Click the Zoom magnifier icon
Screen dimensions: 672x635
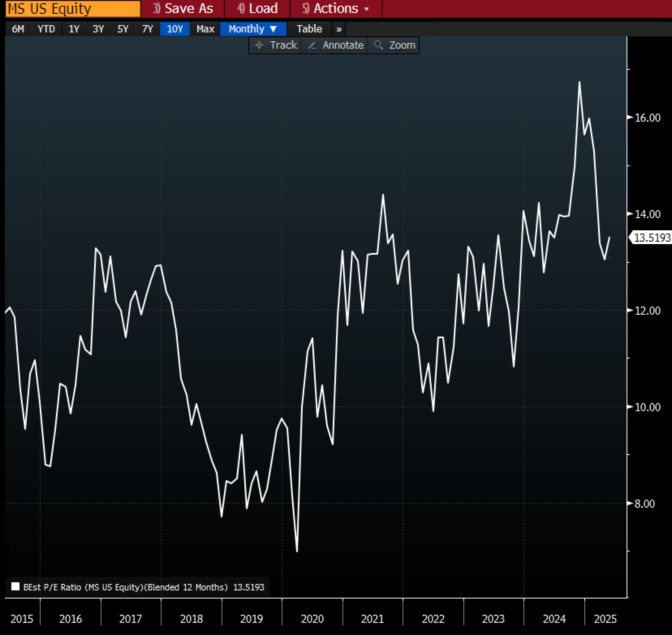(379, 45)
